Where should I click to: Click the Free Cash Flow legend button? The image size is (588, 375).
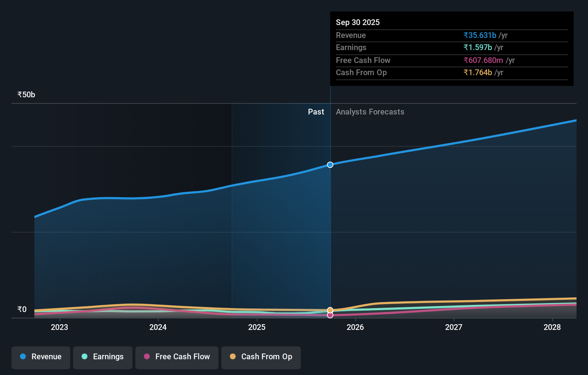click(177, 357)
